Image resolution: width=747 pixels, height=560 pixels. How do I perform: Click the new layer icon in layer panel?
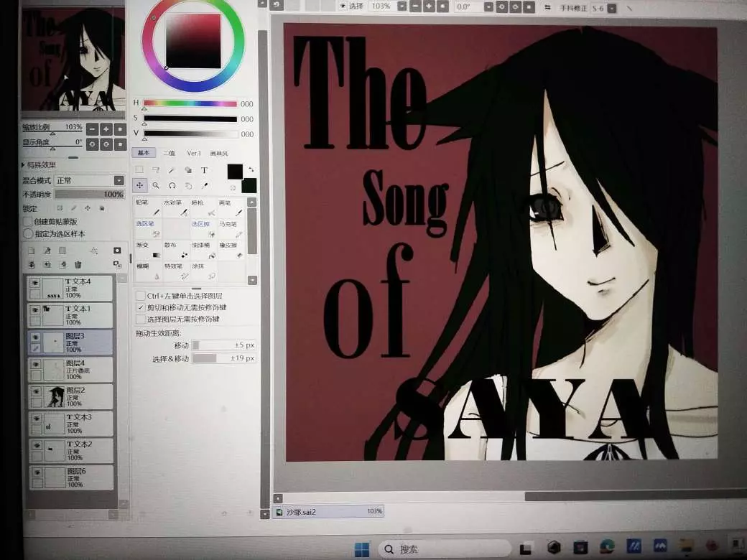coord(32,251)
